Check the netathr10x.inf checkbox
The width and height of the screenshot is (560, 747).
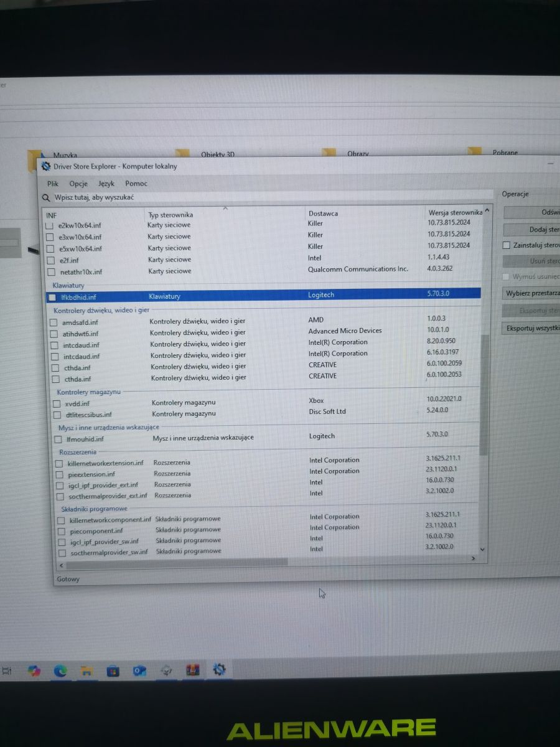pos(51,272)
